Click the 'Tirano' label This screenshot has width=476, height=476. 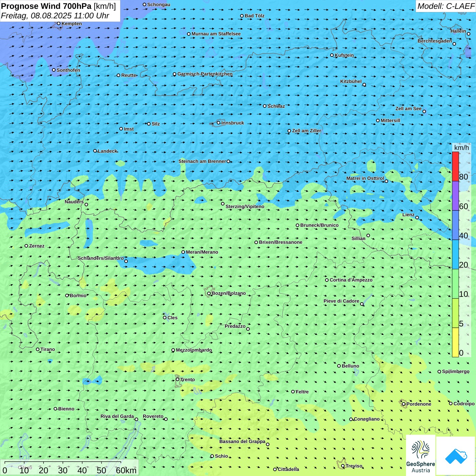pyautogui.click(x=48, y=349)
